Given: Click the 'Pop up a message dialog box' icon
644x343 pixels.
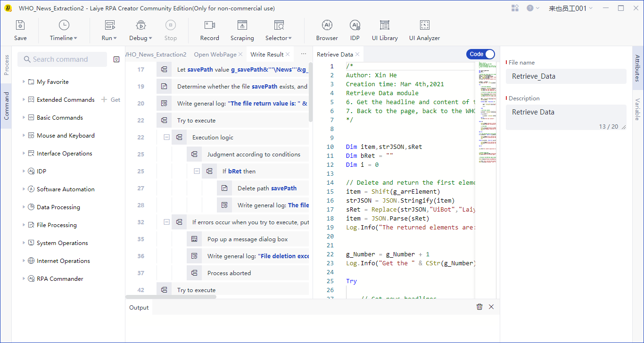Looking at the screenshot, I should pos(194,239).
